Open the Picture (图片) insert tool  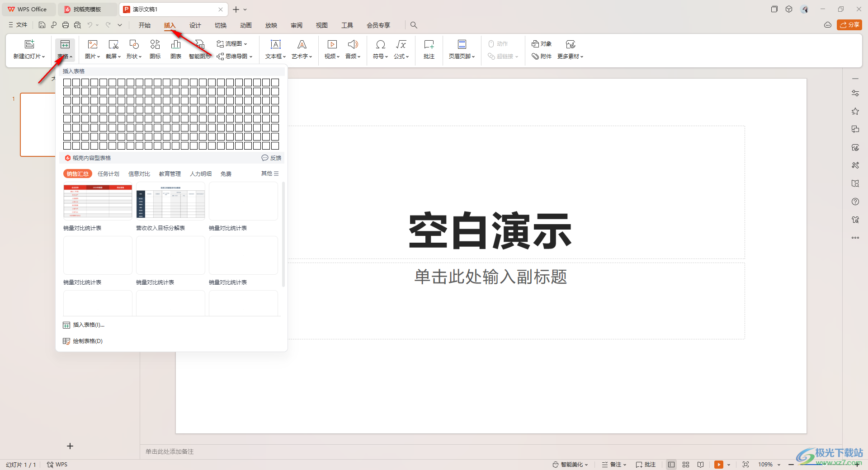coord(92,49)
